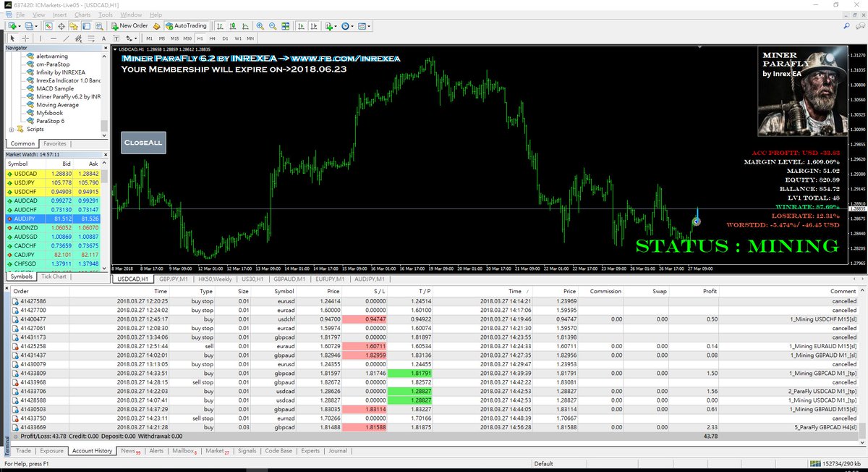Toggle chart shift
868x472 pixels.
coord(314,25)
